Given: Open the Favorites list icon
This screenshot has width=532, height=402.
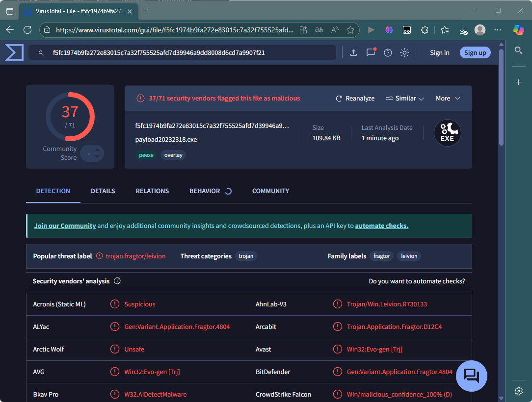Looking at the screenshot, I should (445, 30).
